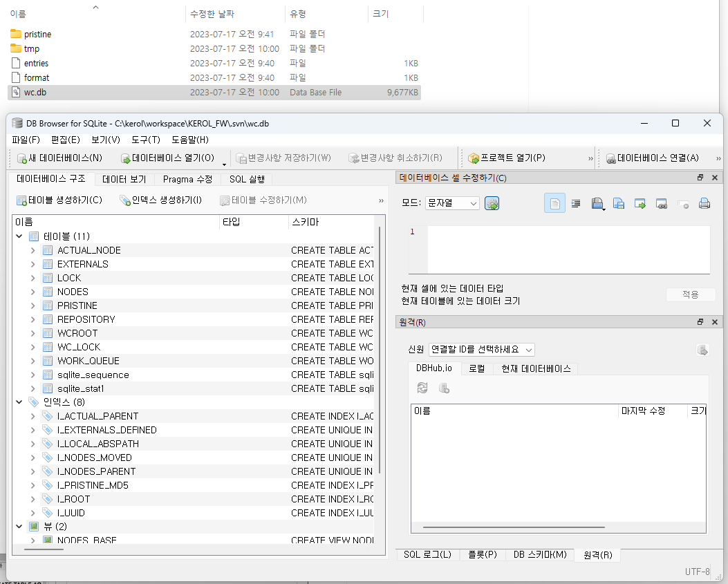Click the wc.db file icon in Explorer

click(x=17, y=92)
